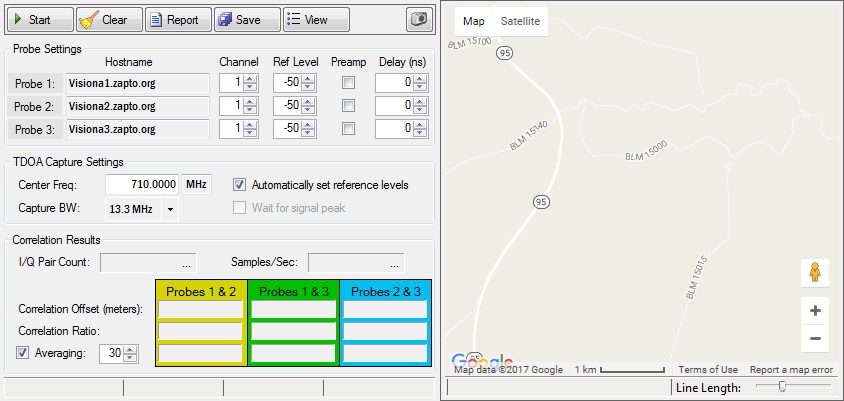This screenshot has width=844, height=401.
Task: Click Report a map error link
Action: point(791,370)
